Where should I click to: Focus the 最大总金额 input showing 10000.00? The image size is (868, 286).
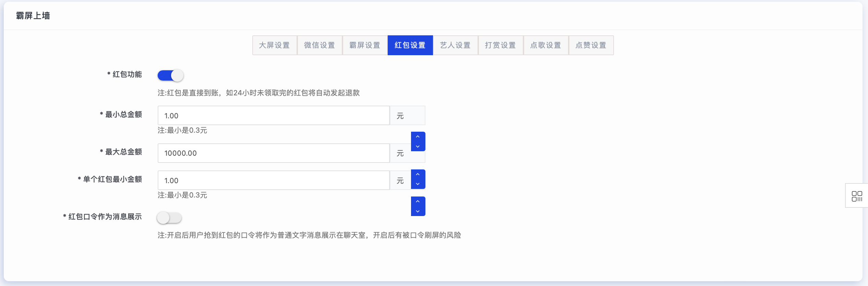click(274, 153)
